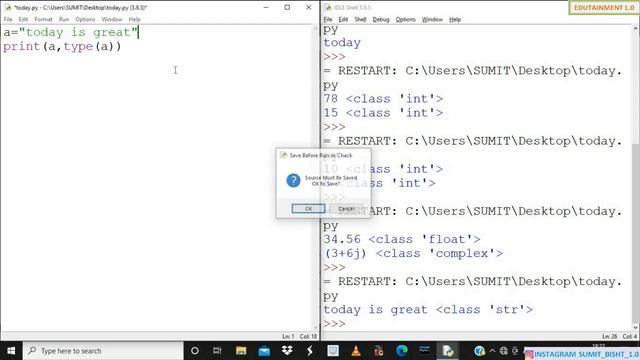Open Mail app from taskbar
640x360 pixels.
[264, 351]
